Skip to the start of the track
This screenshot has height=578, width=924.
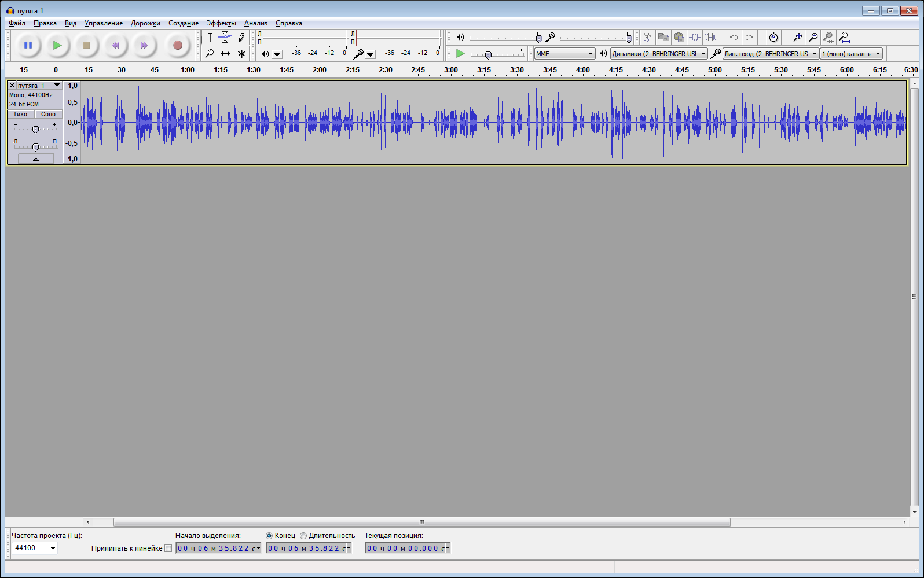(x=115, y=45)
